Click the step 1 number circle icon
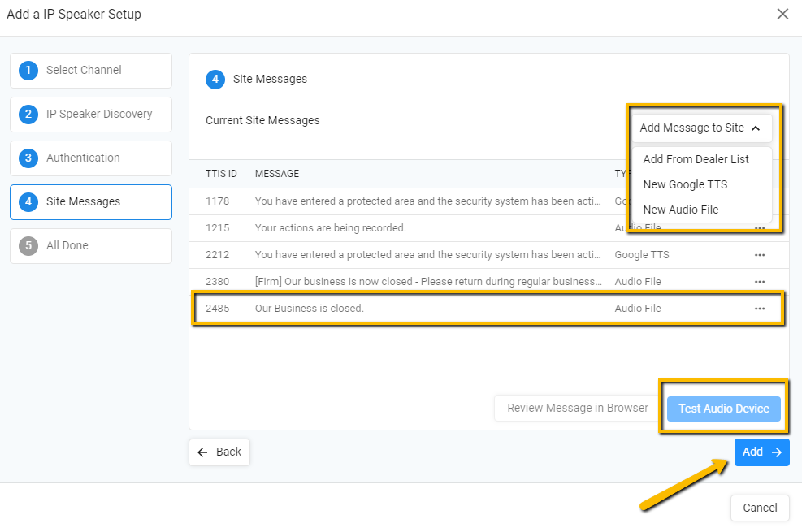 point(28,71)
